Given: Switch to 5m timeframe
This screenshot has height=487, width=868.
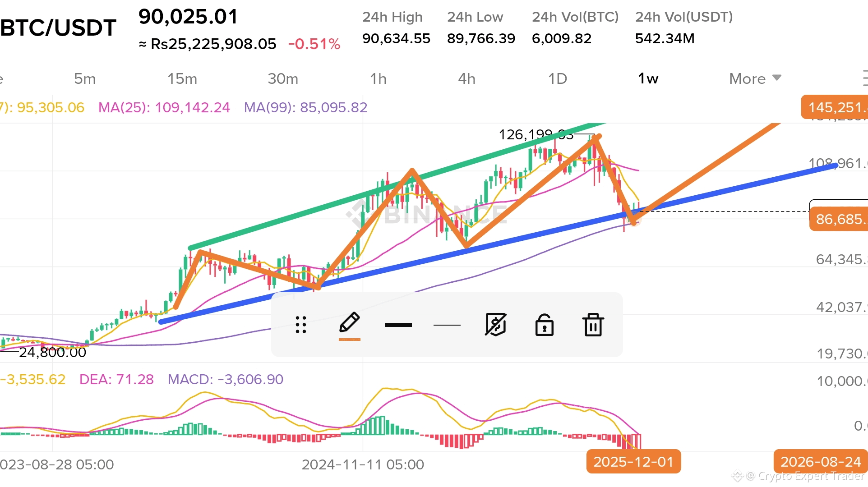Looking at the screenshot, I should point(85,79).
